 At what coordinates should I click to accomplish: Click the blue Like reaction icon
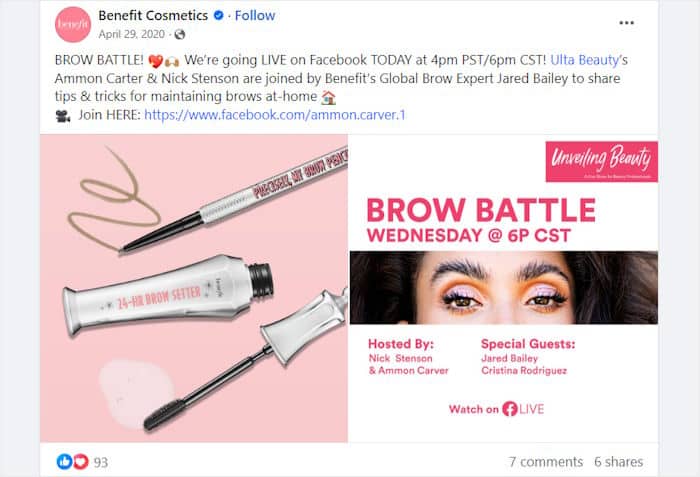(x=64, y=461)
